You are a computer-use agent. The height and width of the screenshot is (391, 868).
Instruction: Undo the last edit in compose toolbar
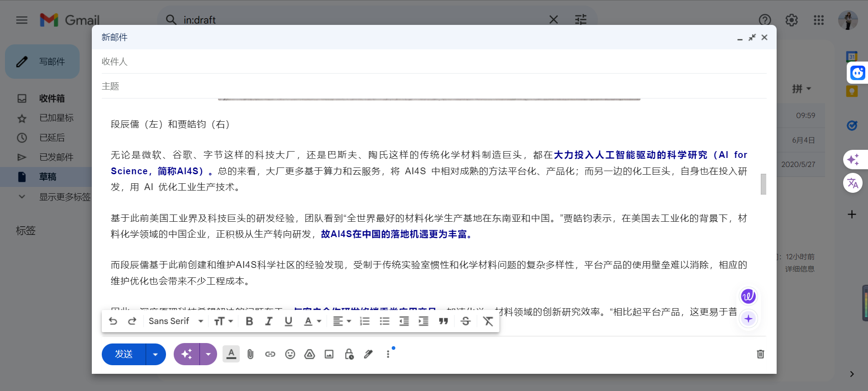click(x=113, y=321)
